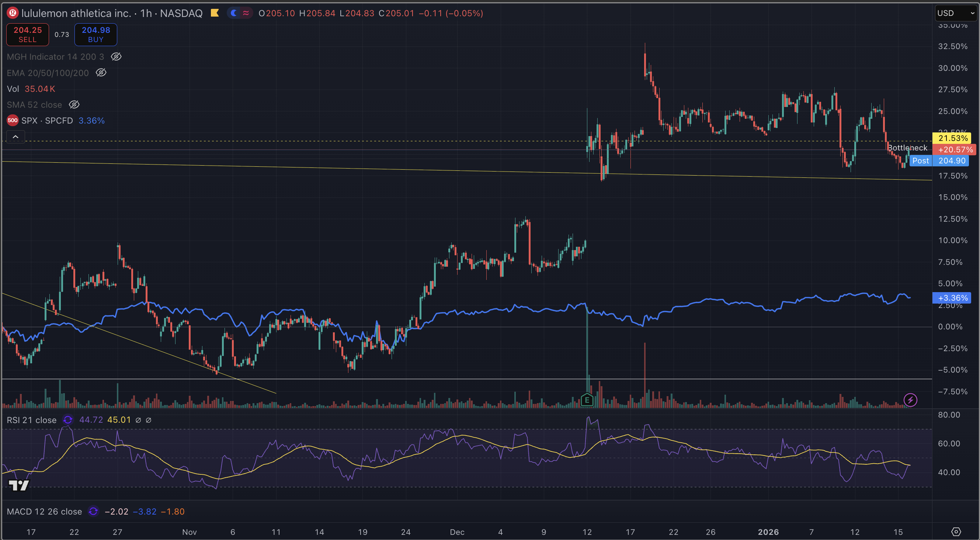Click the earnings E marker on chart
Viewport: 980px width, 540px height.
pos(587,400)
